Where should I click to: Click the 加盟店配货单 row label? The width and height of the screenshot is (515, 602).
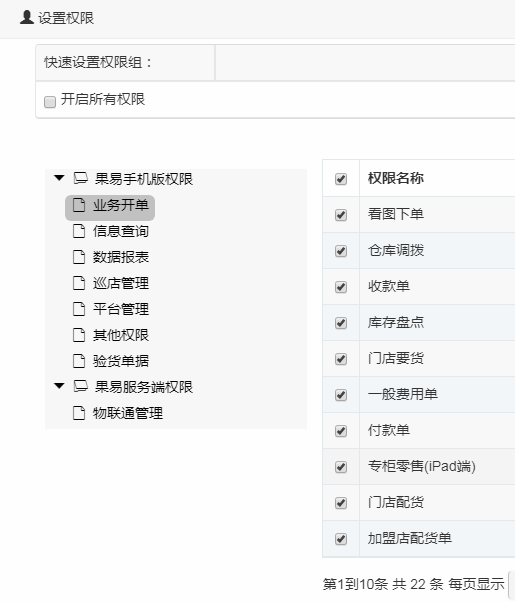[x=409, y=538]
